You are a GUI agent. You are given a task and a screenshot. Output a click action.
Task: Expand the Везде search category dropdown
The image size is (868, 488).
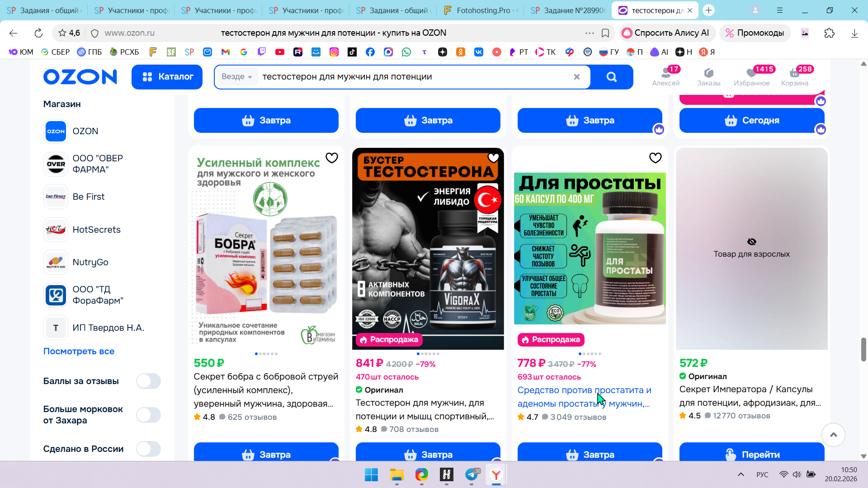[x=236, y=77]
